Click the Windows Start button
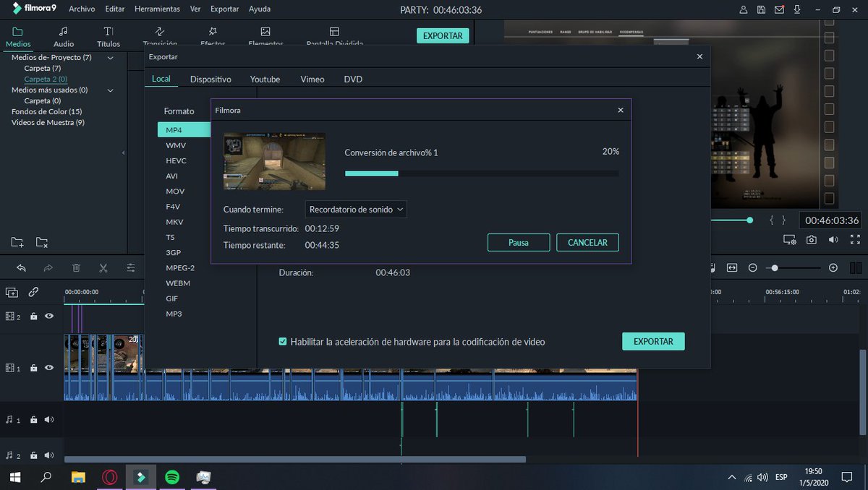Image resolution: width=868 pixels, height=490 pixels. pyautogui.click(x=14, y=477)
